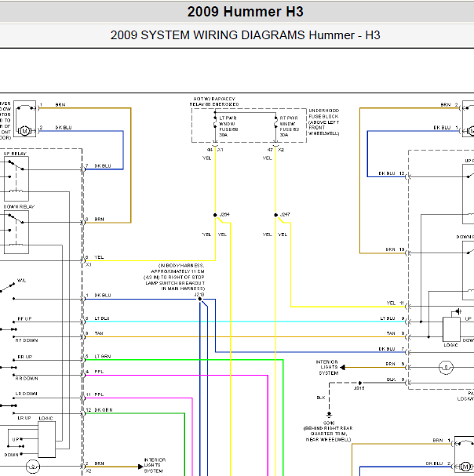Select the "DK GRN" wire label at pin 12
Image resolution: width=474 pixels, height=476 pixels.
click(104, 410)
